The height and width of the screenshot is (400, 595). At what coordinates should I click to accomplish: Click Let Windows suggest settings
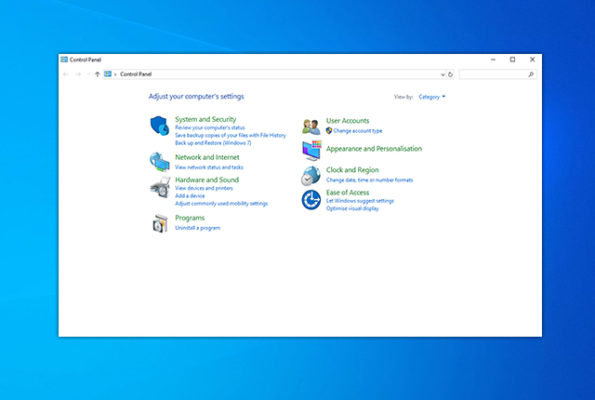tap(360, 201)
